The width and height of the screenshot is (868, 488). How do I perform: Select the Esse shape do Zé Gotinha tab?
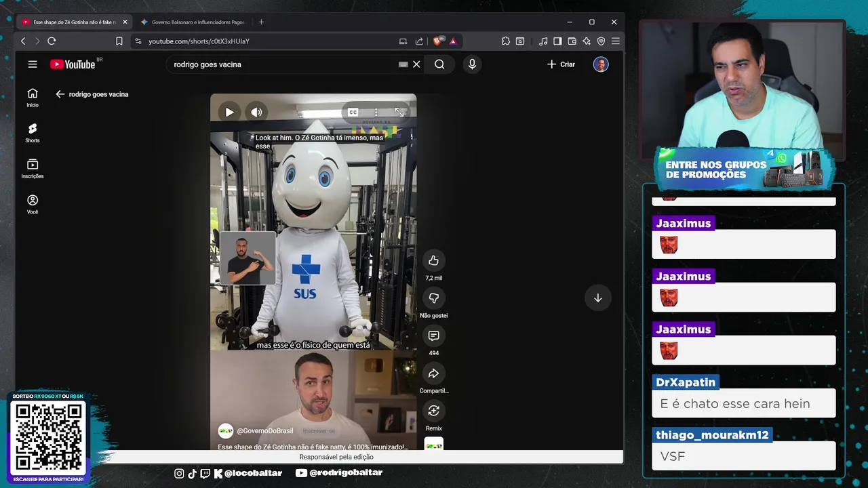click(x=70, y=22)
